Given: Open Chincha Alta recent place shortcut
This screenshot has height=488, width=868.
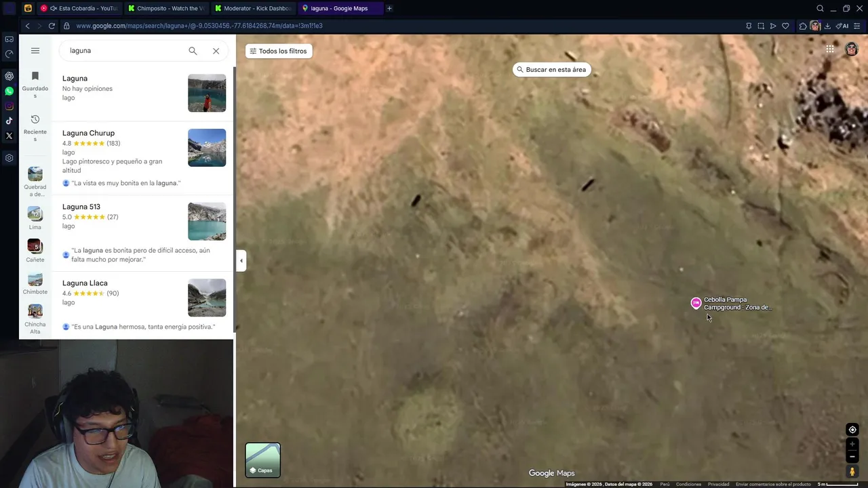Looking at the screenshot, I should pos(35,319).
